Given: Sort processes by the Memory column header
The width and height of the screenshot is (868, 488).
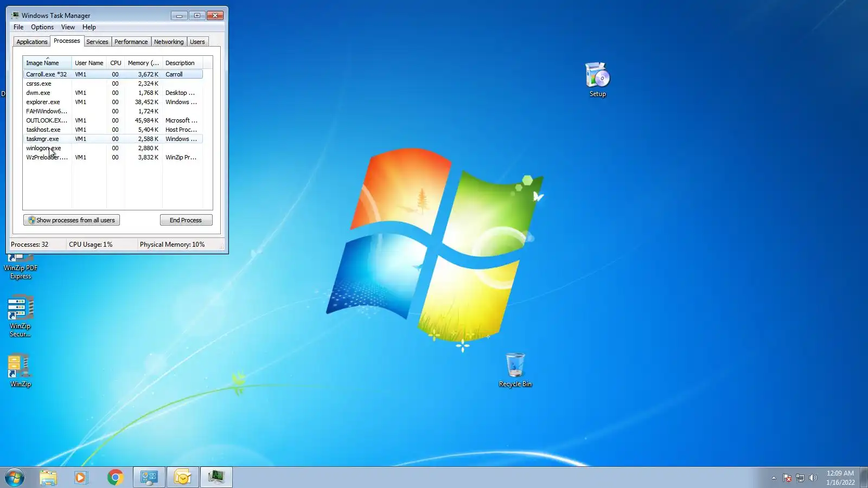Looking at the screenshot, I should pyautogui.click(x=143, y=63).
